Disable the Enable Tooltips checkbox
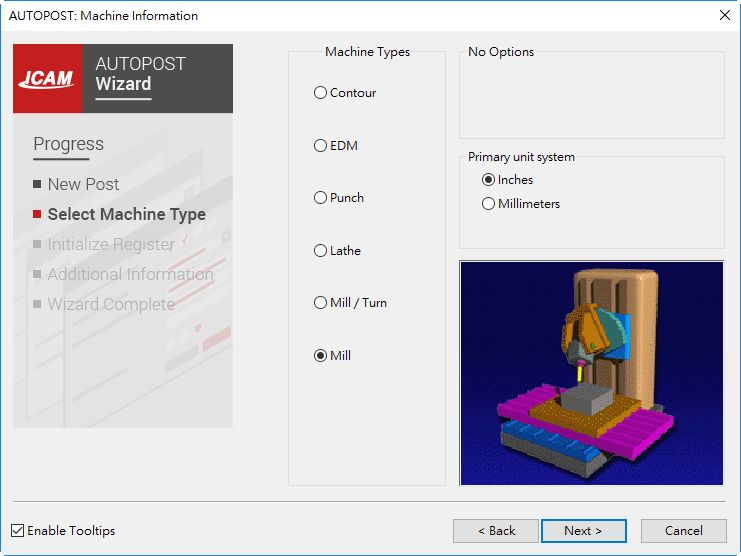This screenshot has width=741, height=556. coord(18,531)
